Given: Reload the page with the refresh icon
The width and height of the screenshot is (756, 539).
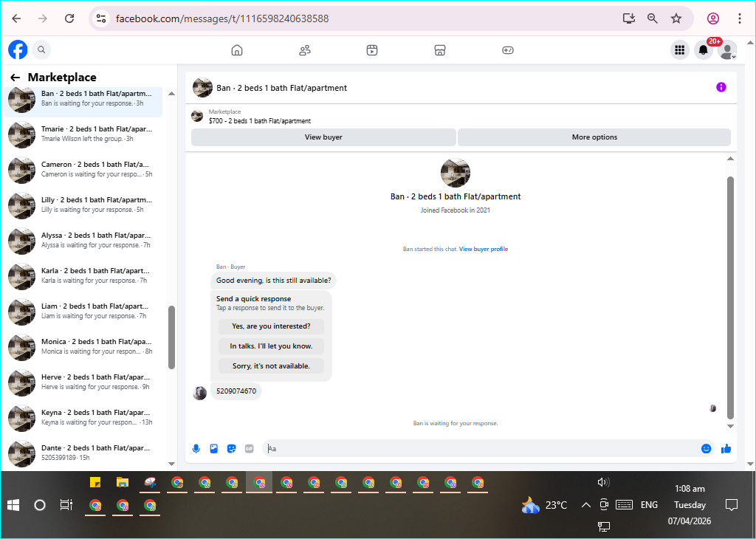Looking at the screenshot, I should pos(69,18).
